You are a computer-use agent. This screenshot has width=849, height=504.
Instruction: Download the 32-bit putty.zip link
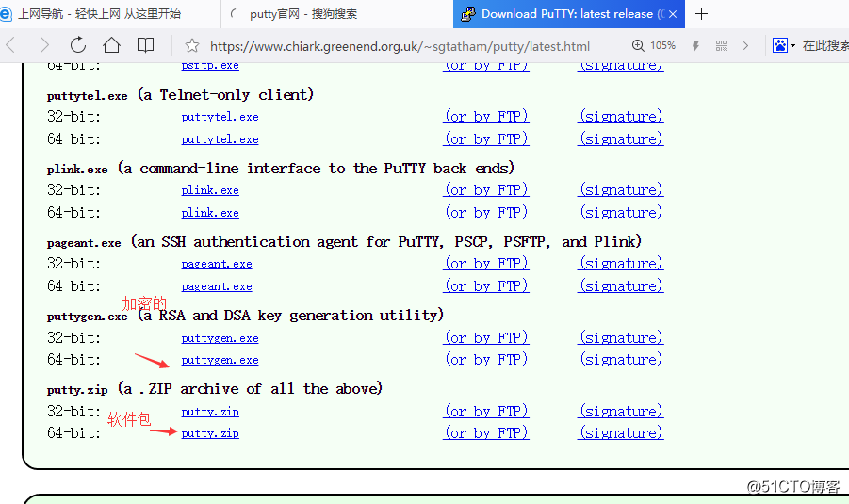[x=210, y=412]
